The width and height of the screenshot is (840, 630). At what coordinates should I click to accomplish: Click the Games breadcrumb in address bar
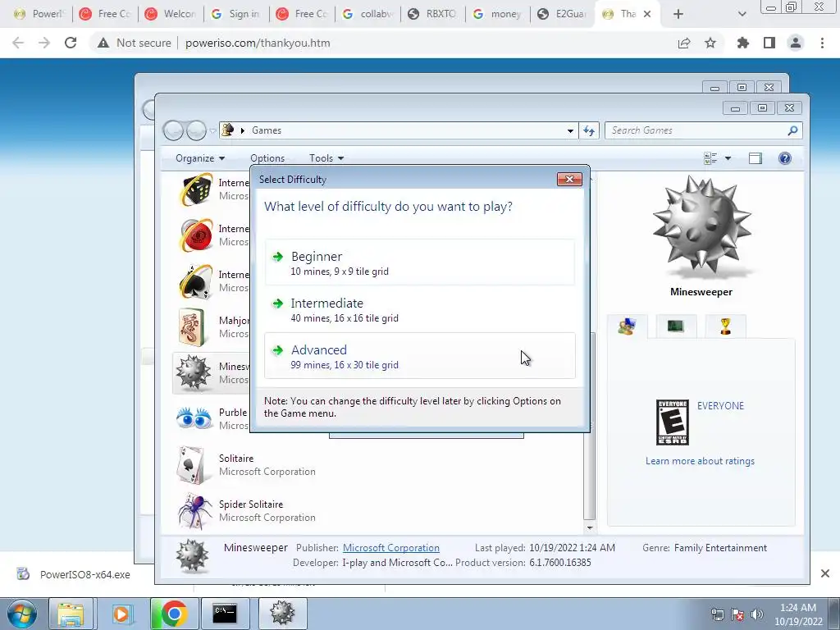click(x=267, y=130)
